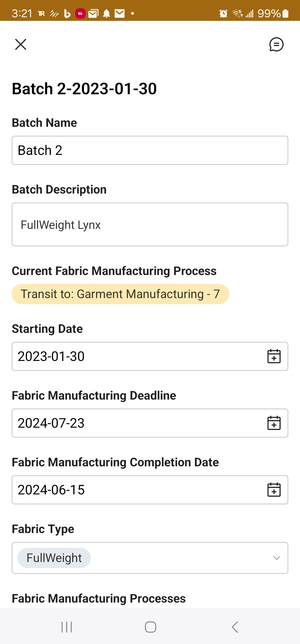
Task: Tap the Transit to Garment Manufacturing badge
Action: (120, 294)
